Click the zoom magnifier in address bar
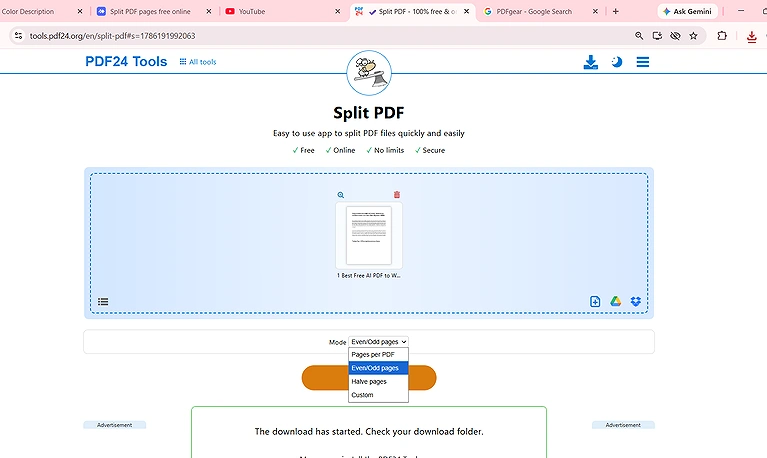 click(x=639, y=36)
